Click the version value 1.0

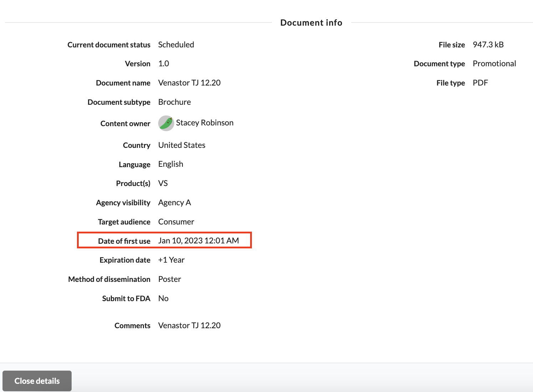pos(164,63)
